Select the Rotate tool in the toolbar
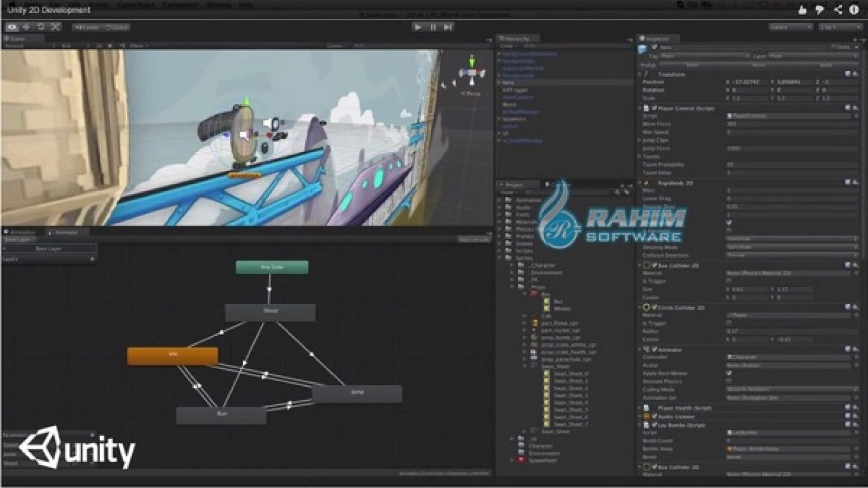This screenshot has height=488, width=868. click(40, 26)
